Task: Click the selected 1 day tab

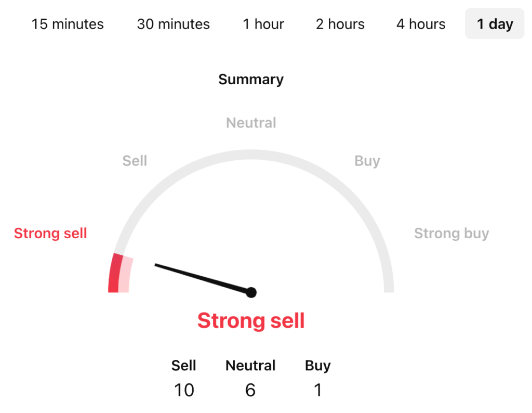Action: (495, 24)
